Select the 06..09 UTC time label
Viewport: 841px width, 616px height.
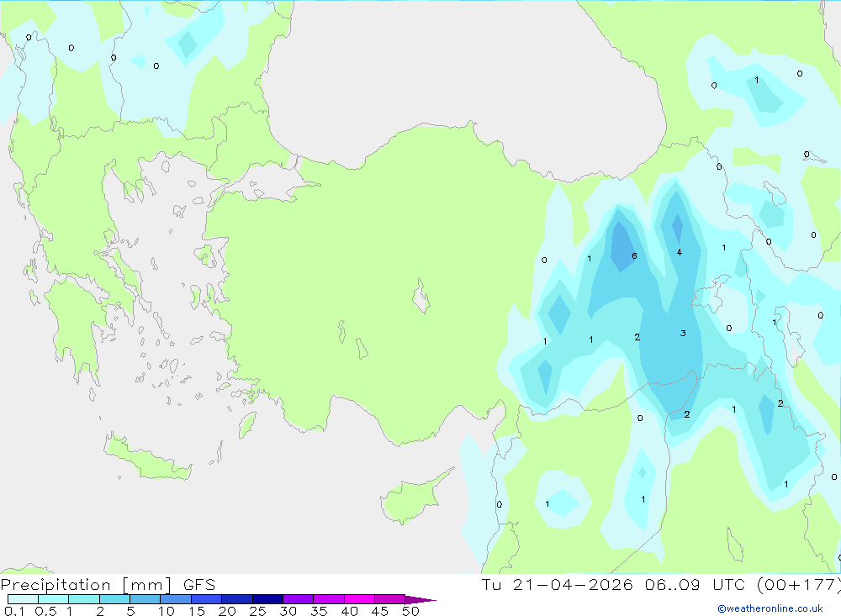tap(696, 584)
